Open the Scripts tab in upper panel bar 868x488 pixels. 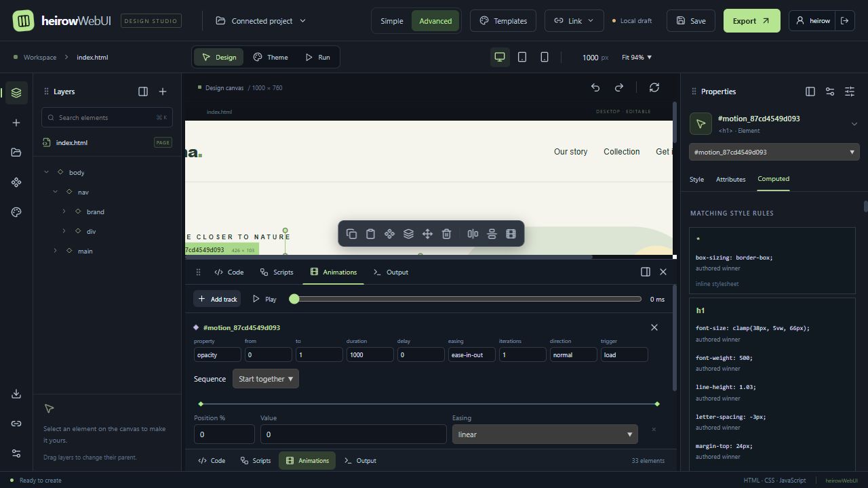point(277,272)
